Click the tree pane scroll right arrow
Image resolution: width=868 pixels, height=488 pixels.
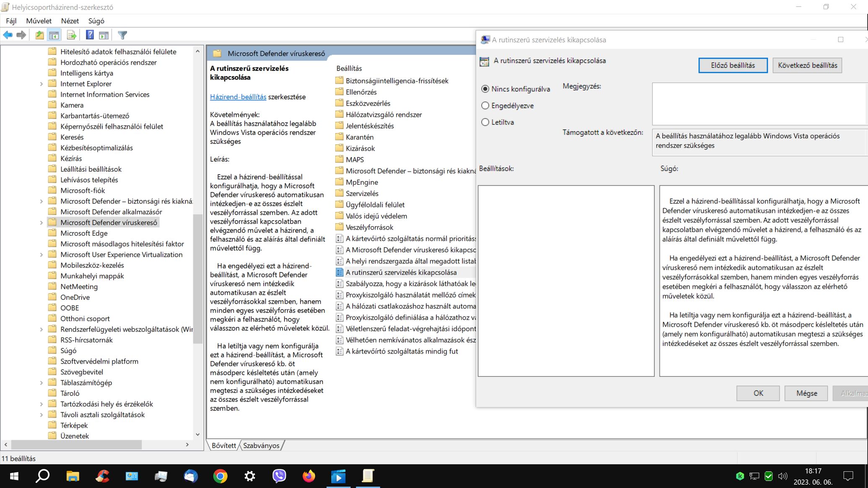pos(187,445)
